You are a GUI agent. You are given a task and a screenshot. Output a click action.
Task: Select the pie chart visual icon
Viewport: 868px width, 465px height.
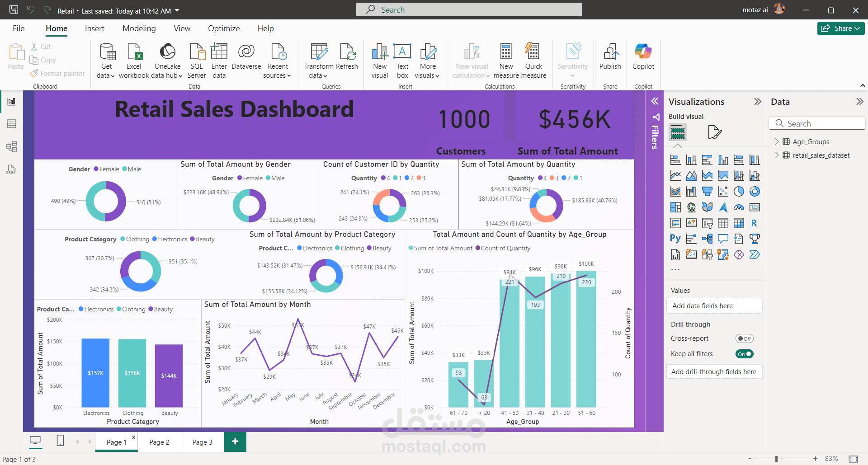(739, 191)
